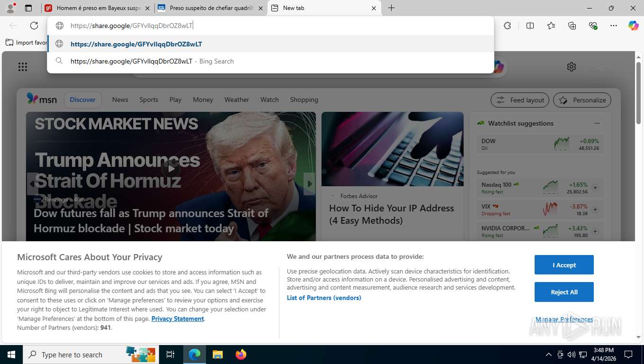This screenshot has width=644, height=364.
Task: Add NVIDIA Corporation to watchlist
Action: click(x=595, y=231)
